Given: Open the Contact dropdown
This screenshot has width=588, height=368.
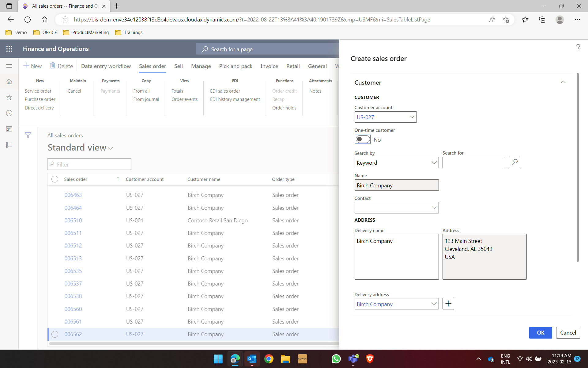Looking at the screenshot, I should click(x=434, y=208).
